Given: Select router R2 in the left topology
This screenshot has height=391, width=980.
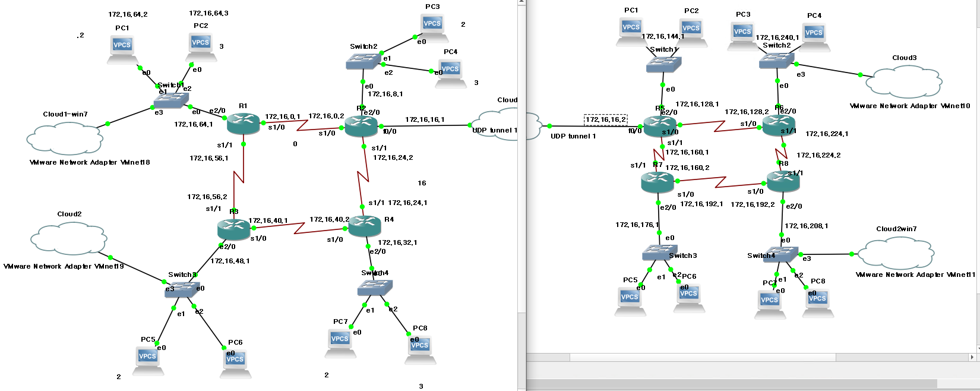Looking at the screenshot, I should point(361,126).
